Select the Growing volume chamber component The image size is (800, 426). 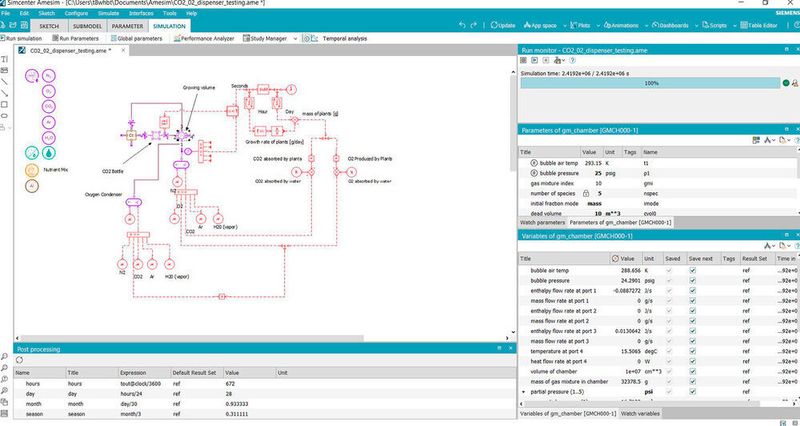pyautogui.click(x=182, y=135)
